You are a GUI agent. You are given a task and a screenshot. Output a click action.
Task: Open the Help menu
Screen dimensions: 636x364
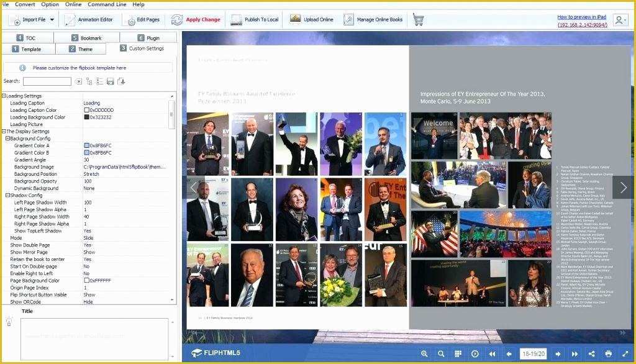point(139,4)
